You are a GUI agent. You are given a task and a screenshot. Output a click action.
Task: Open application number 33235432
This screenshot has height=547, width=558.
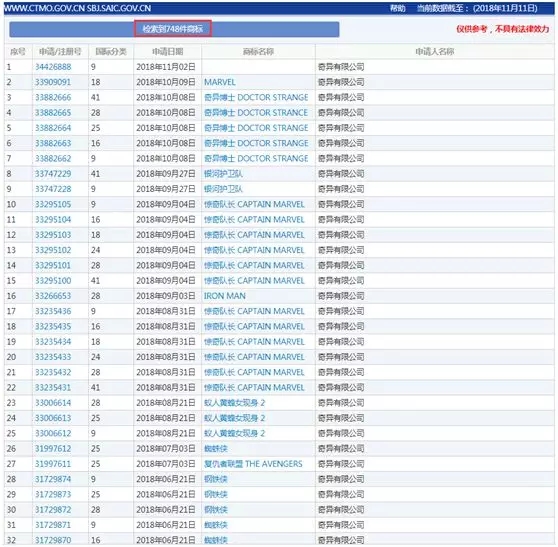pos(53,373)
